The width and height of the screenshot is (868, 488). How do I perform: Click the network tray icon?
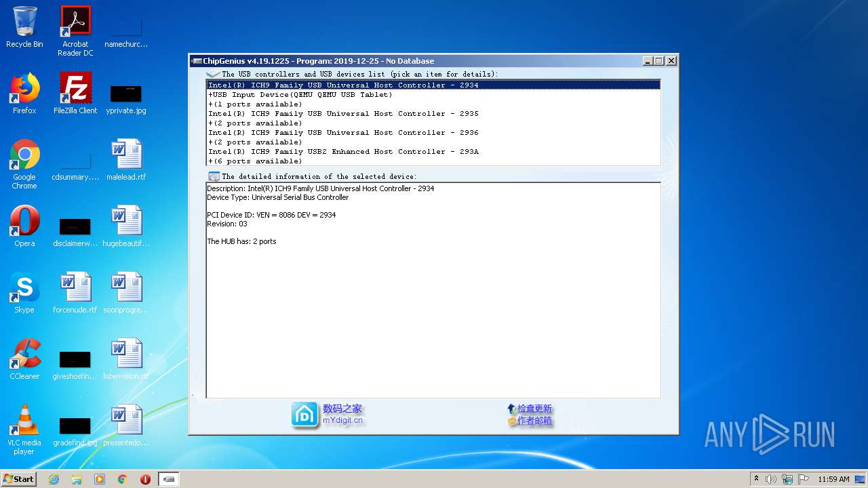click(x=787, y=479)
